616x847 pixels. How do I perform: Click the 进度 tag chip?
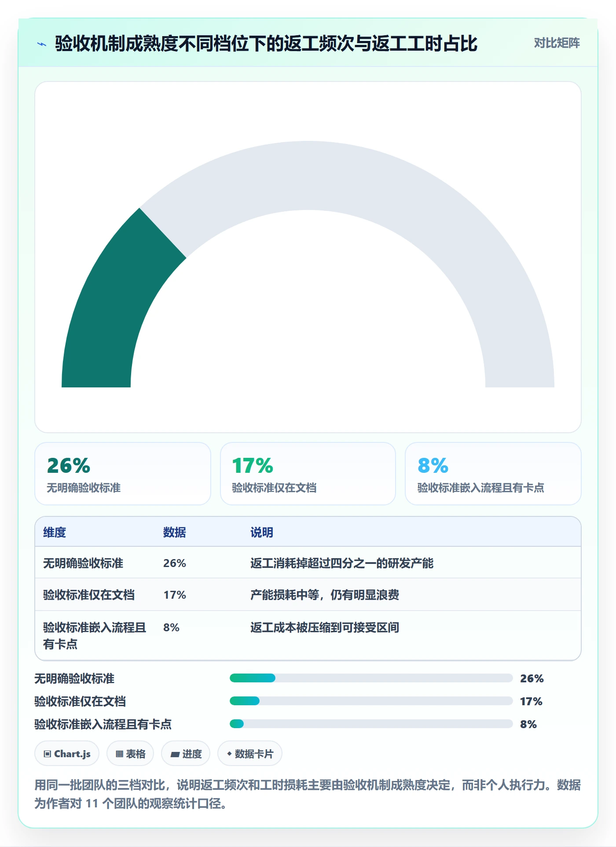click(186, 754)
